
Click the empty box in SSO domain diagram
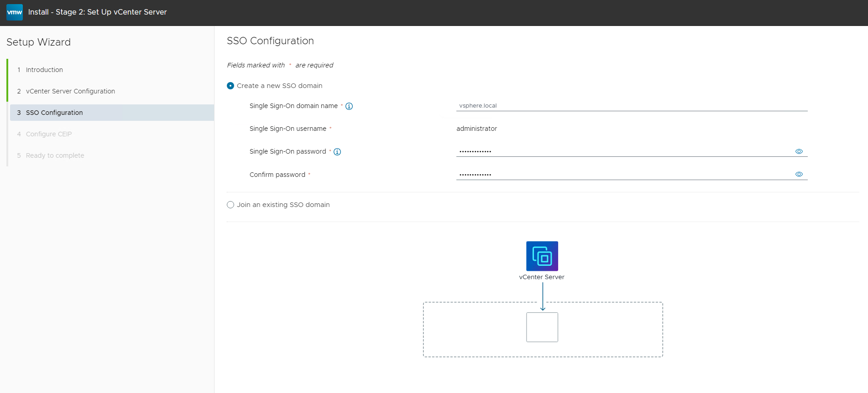pyautogui.click(x=542, y=327)
